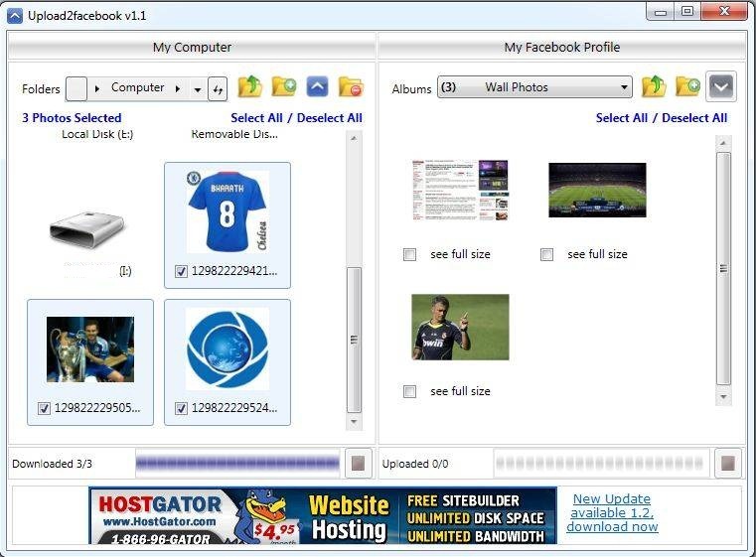Click the blue upload arrow button
This screenshot has width=756, height=557.
[x=317, y=87]
